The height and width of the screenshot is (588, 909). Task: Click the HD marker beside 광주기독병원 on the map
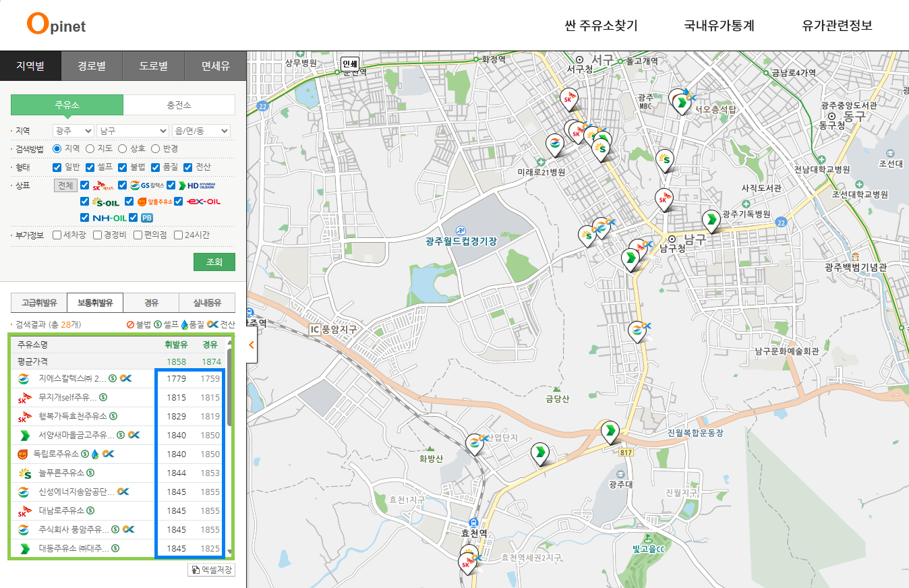click(x=711, y=220)
